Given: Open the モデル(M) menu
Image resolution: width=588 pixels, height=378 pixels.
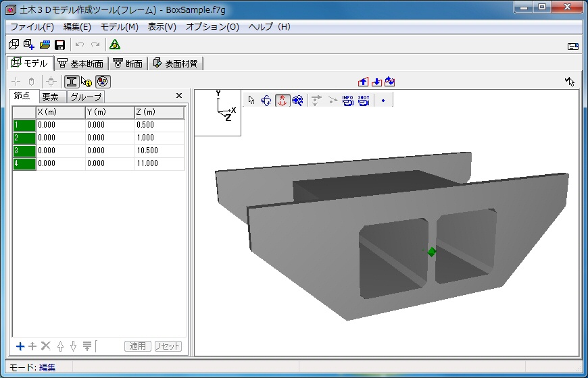Looking at the screenshot, I should coord(119,27).
